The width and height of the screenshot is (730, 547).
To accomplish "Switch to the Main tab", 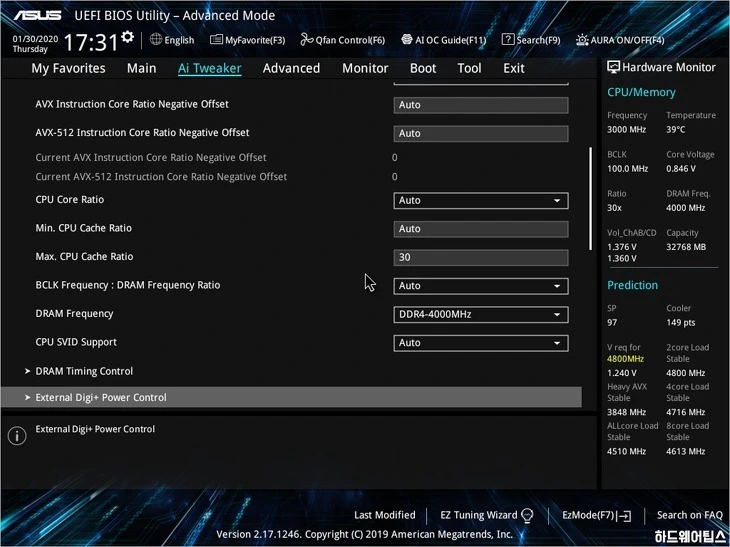I will (x=142, y=68).
